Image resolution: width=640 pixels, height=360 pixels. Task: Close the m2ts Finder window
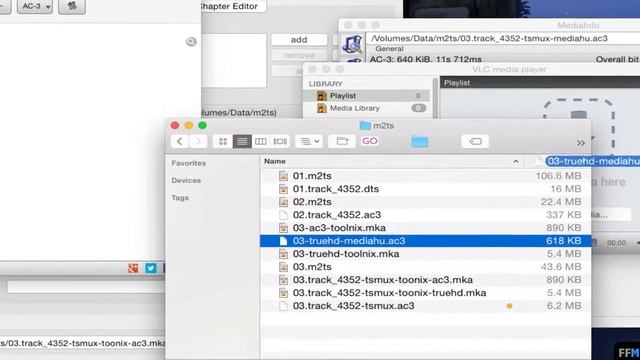click(175, 125)
